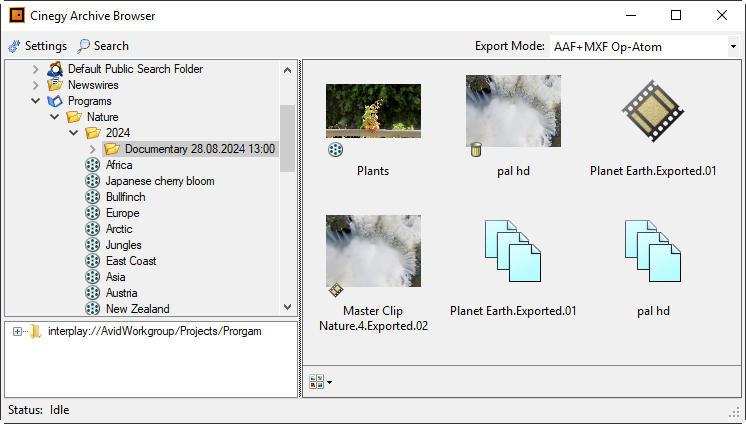The height and width of the screenshot is (424, 746).
Task: Click the film reel icon beside Africa
Action: coord(92,165)
